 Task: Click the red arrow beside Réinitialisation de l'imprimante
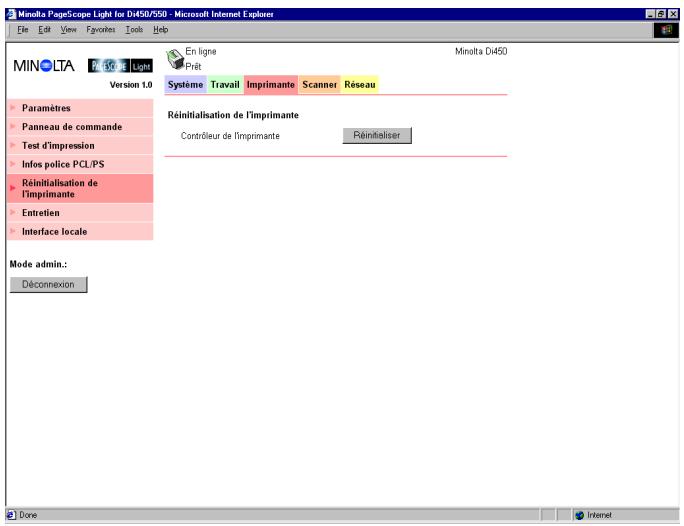pos(13,188)
